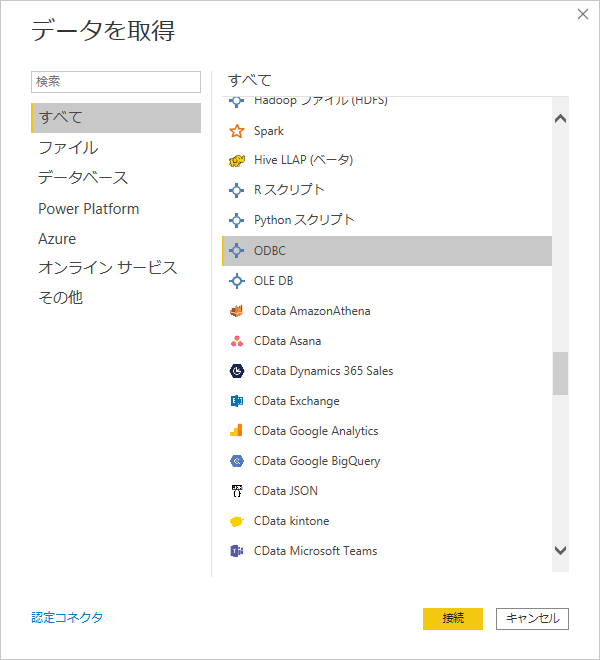Click the 検索 search field
This screenshot has width=600, height=660.
pos(116,81)
